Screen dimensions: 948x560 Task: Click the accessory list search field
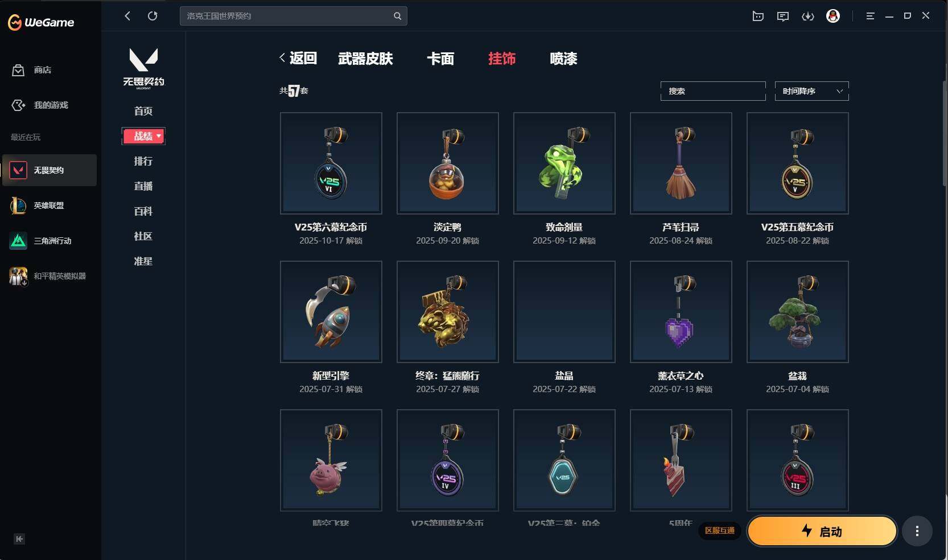[x=713, y=91]
